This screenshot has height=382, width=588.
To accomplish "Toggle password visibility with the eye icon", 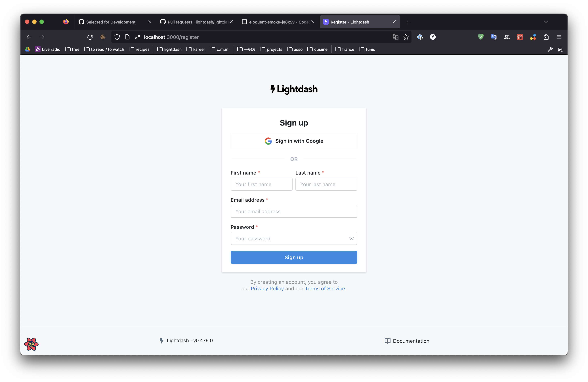I will pyautogui.click(x=351, y=238).
